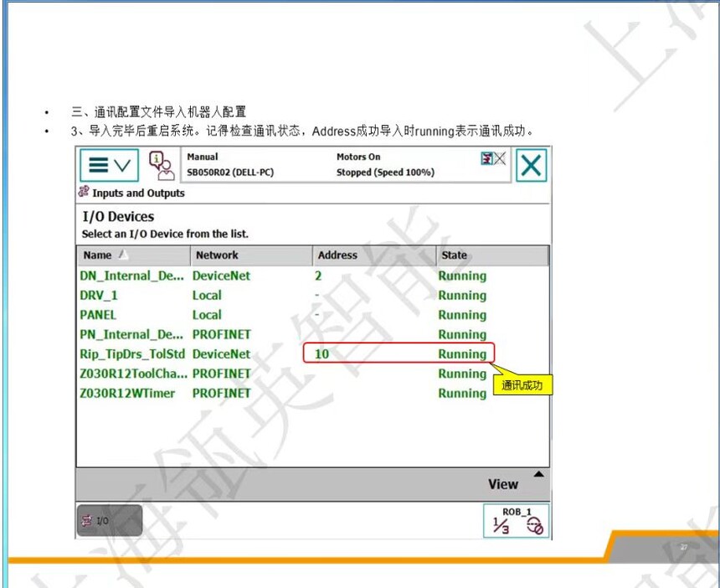Select Z030R12ToolCha... device
This screenshot has width=720, height=588.
point(312,374)
